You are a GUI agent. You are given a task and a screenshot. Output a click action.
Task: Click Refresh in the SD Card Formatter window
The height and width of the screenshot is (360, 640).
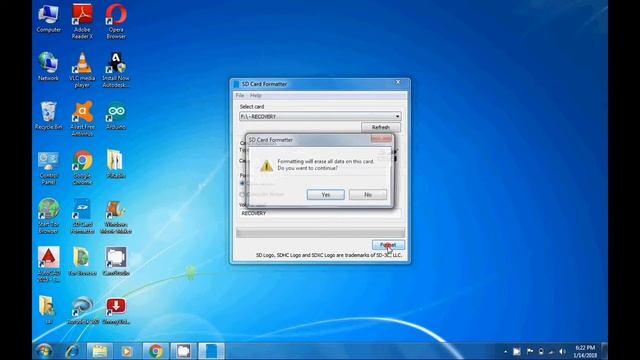[380, 127]
